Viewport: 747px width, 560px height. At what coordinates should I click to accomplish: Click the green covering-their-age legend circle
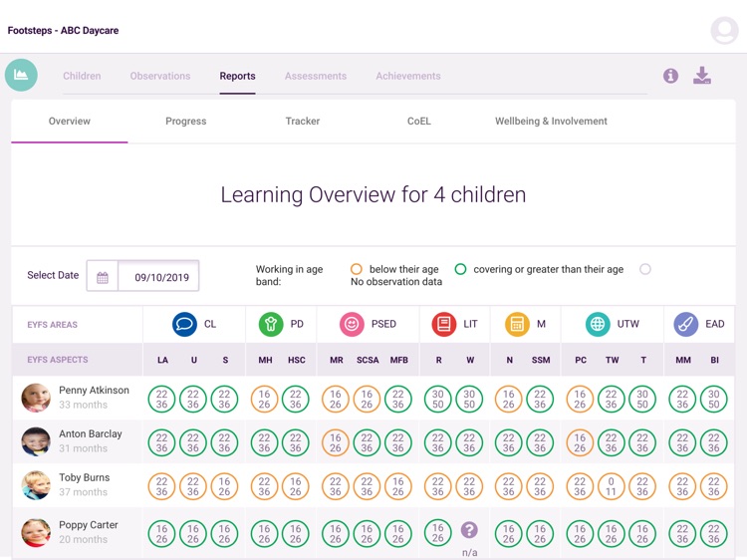pyautogui.click(x=460, y=269)
